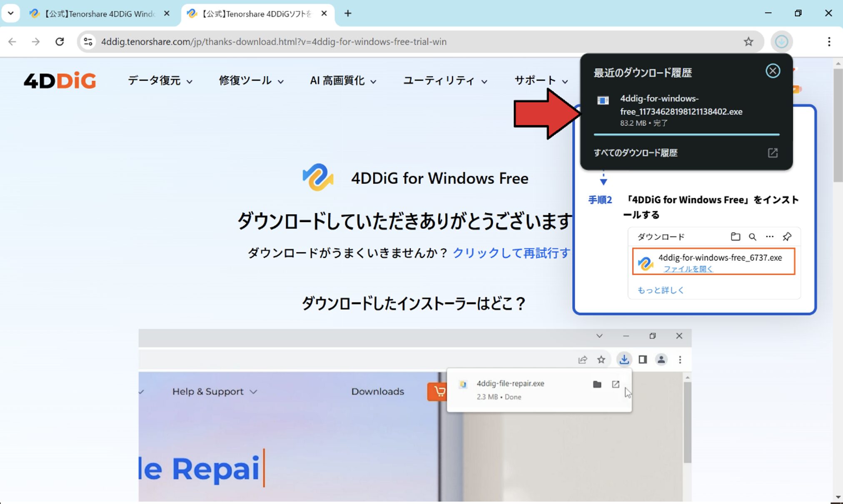Open a new browser tab
843x504 pixels.
(348, 14)
